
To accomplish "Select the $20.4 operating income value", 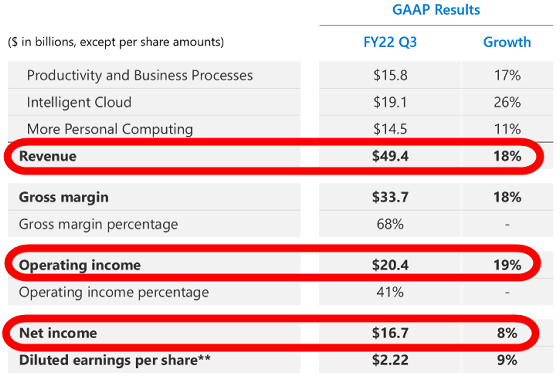I will point(390,265).
